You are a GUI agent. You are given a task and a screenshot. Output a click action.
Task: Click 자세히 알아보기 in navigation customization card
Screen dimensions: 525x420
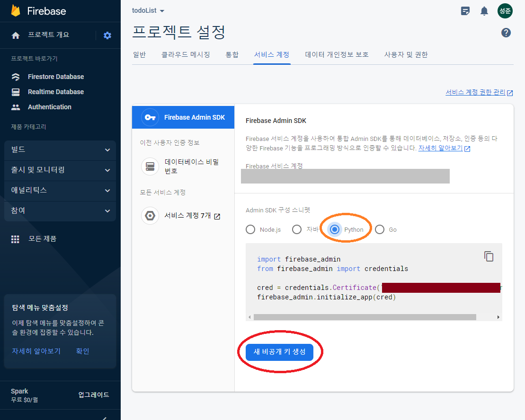click(36, 351)
